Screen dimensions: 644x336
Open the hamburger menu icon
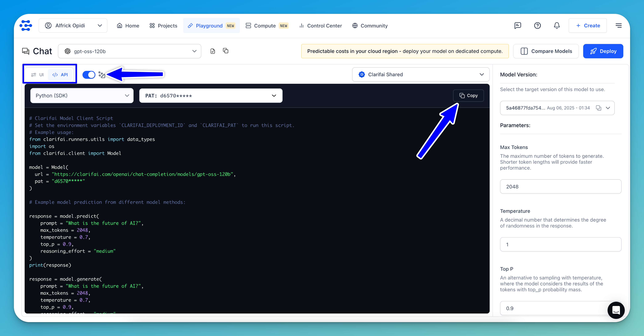(618, 26)
